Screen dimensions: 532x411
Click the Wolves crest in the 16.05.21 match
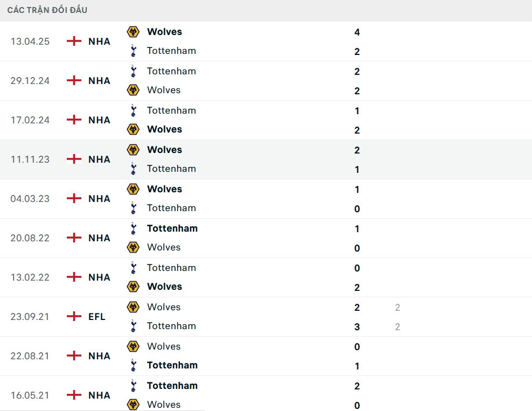pos(133,405)
